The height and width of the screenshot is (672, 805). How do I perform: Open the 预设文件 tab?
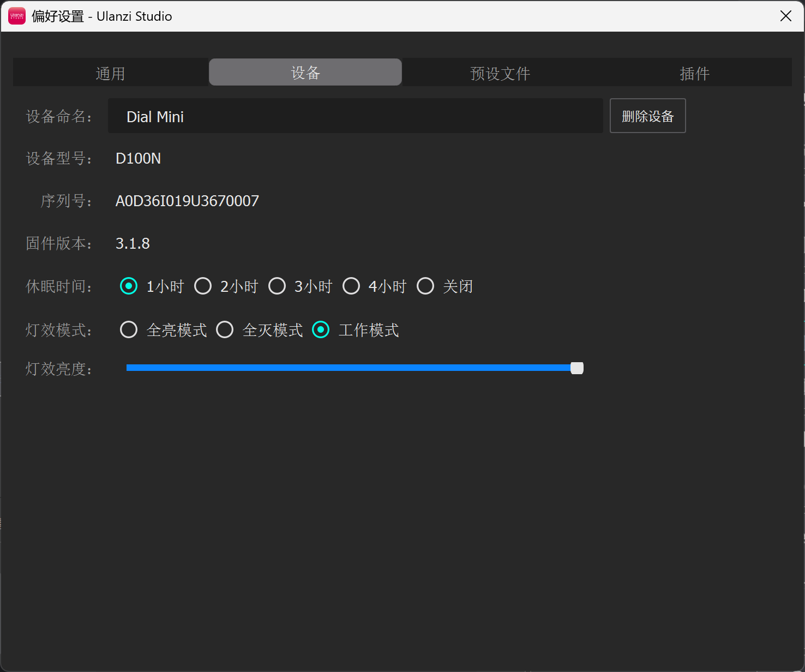pos(500,73)
